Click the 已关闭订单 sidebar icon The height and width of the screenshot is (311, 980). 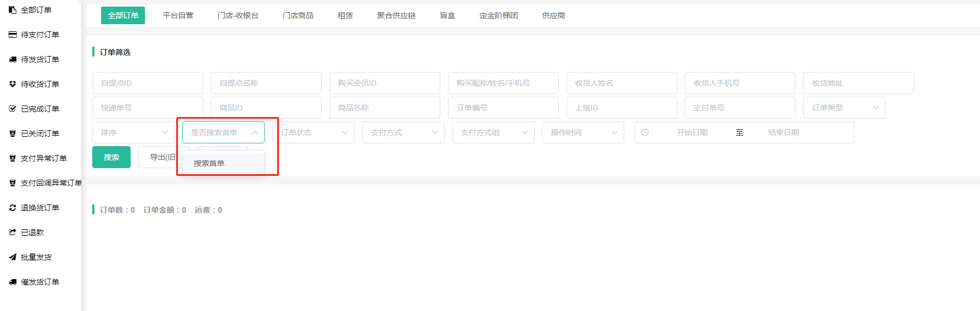tap(13, 134)
